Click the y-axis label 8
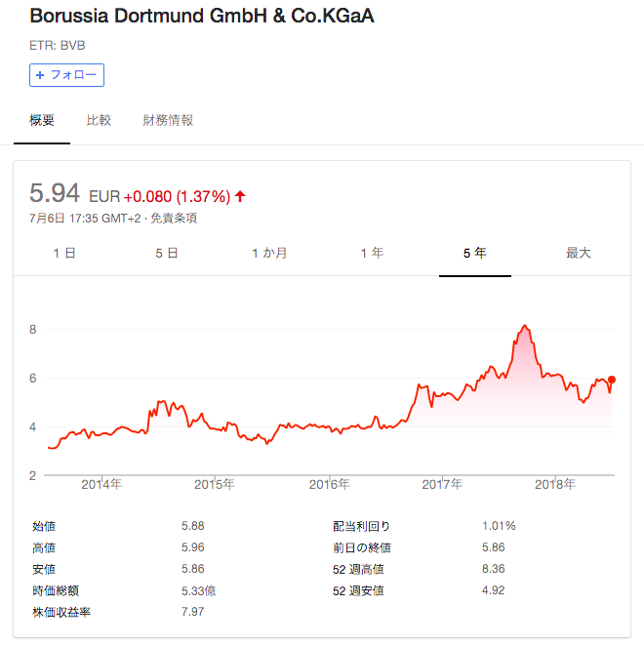 pos(33,330)
